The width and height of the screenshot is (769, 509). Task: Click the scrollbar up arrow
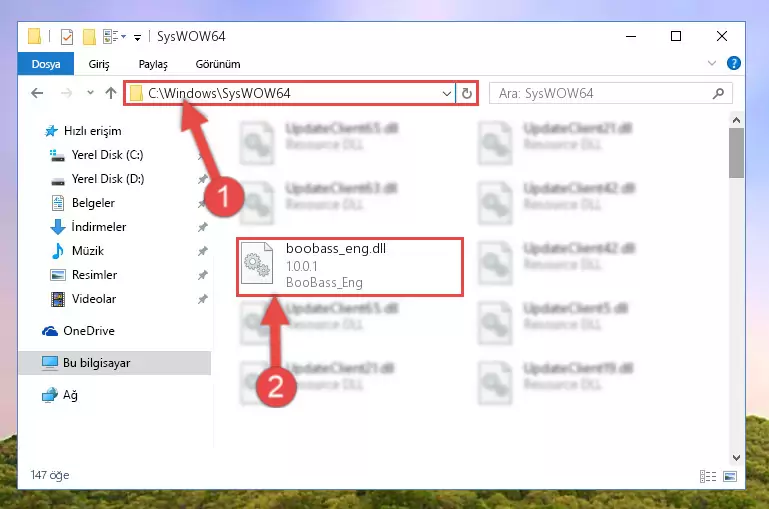(x=736, y=120)
